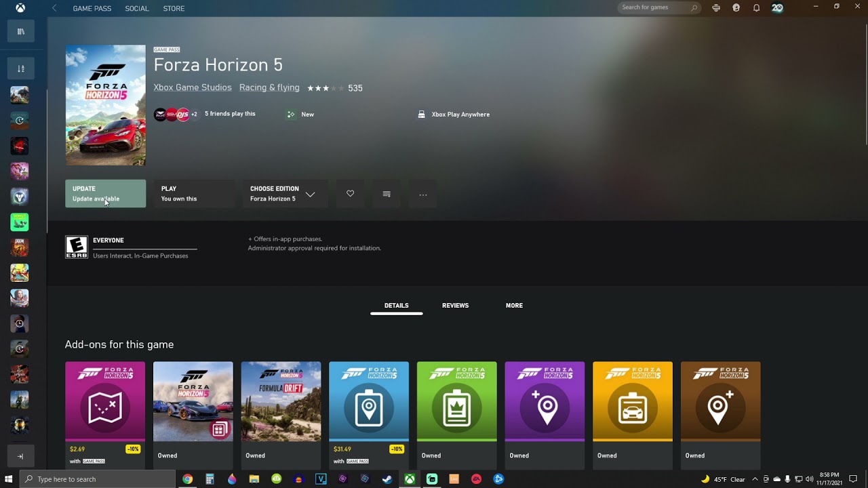Click the 5 friends play this text

tap(230, 114)
